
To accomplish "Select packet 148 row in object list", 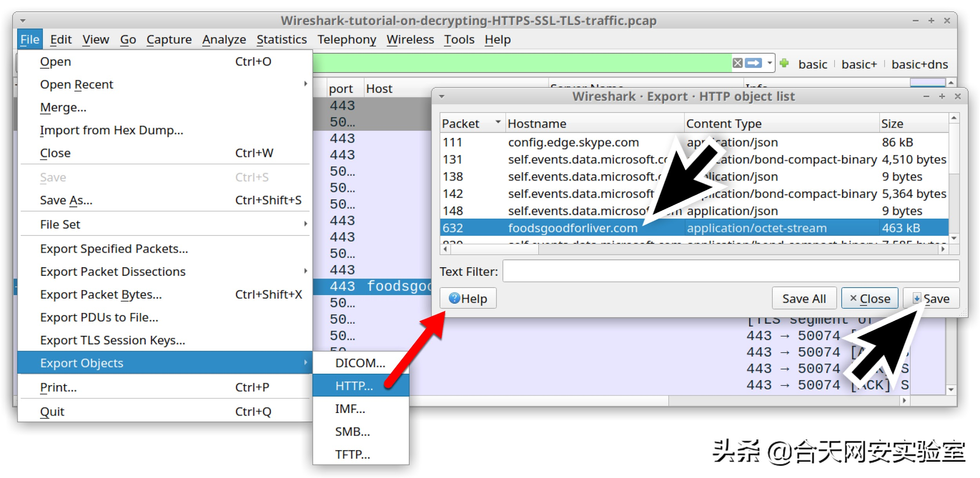I will [x=694, y=211].
